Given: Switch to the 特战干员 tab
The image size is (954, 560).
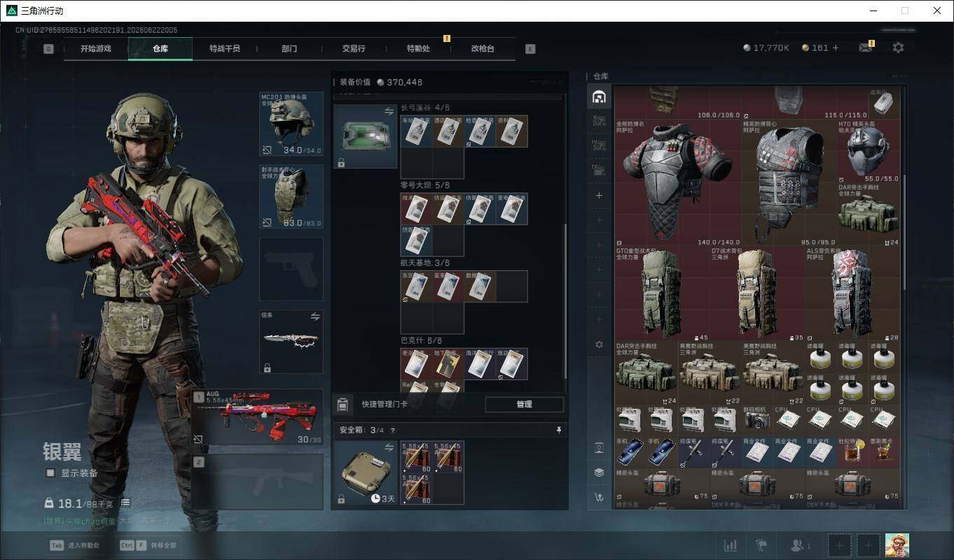Looking at the screenshot, I should pos(225,49).
